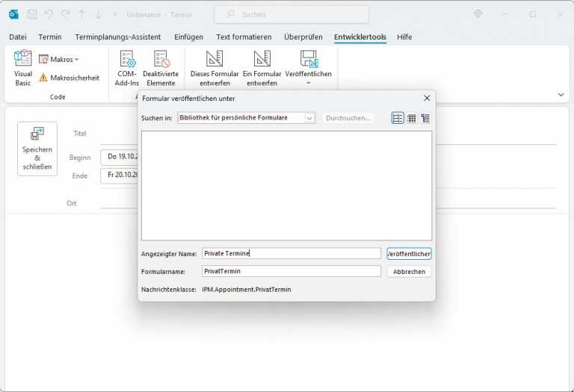Expand the Suchen in dropdown
Viewport: 574px width, 392px height.
[x=309, y=118]
